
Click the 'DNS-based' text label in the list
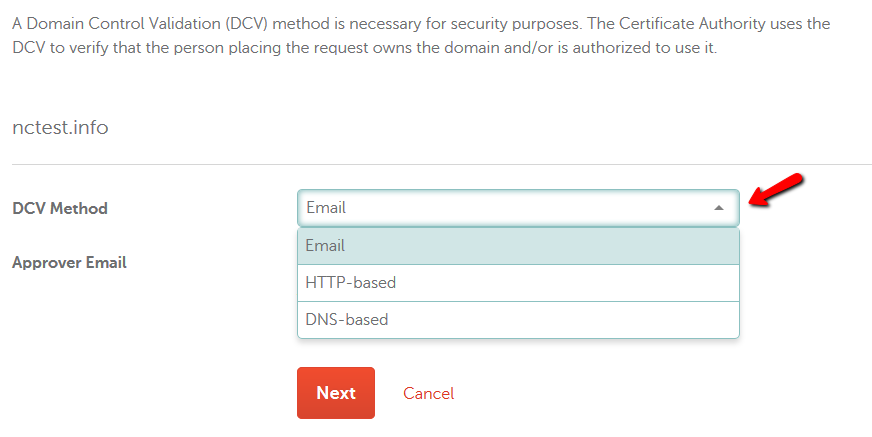click(x=346, y=320)
